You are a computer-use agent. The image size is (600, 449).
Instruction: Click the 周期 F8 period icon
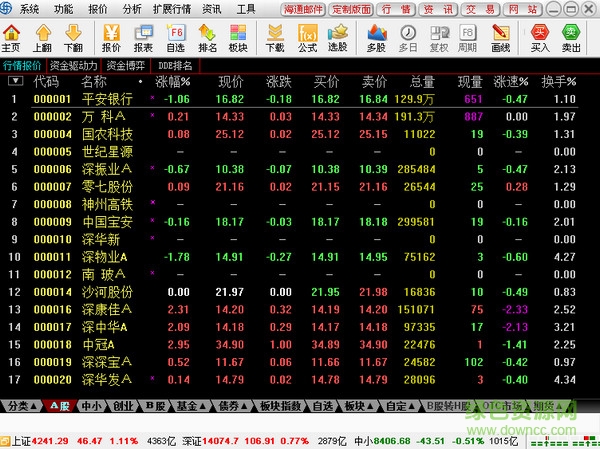click(x=467, y=38)
